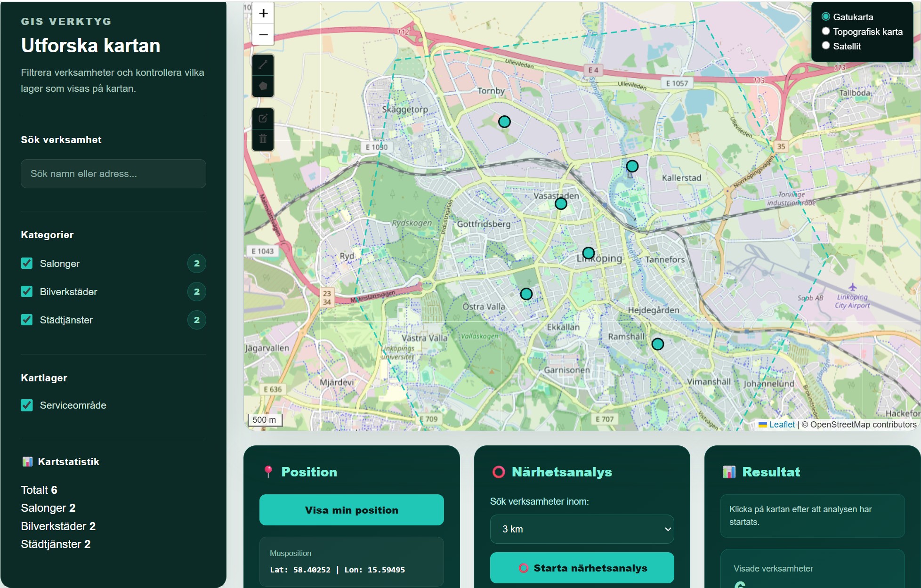Select the draw polyline tool
Image resolution: width=921 pixels, height=588 pixels.
(263, 65)
